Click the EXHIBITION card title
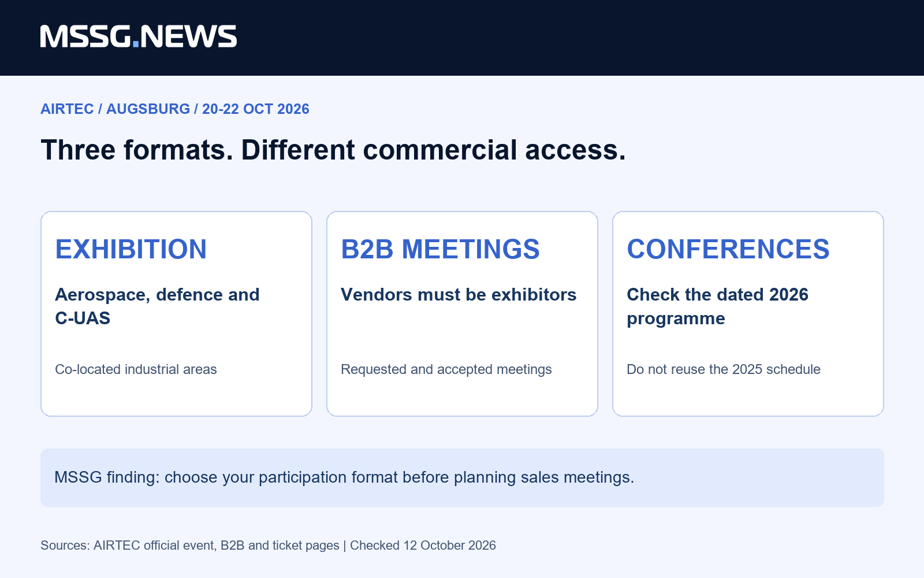 (x=131, y=249)
